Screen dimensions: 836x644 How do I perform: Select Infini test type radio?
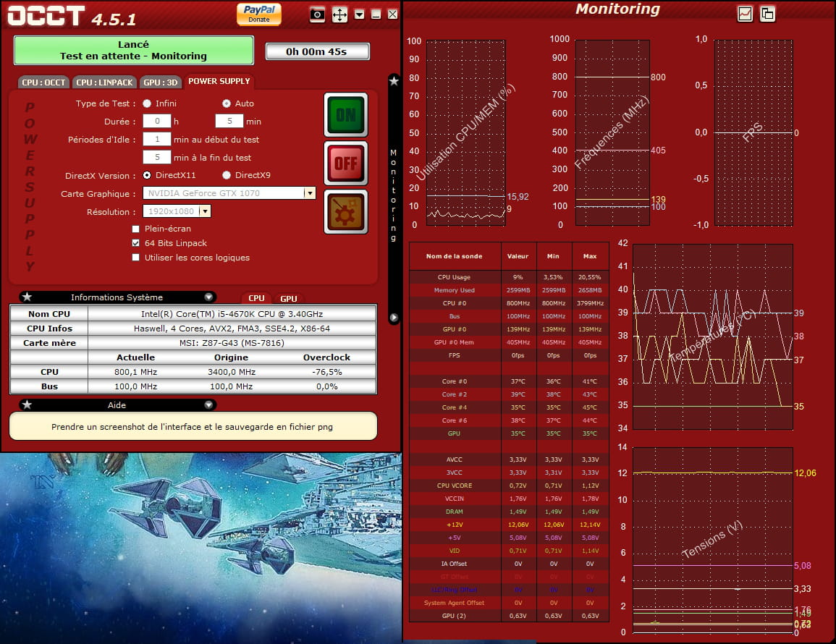click(147, 103)
